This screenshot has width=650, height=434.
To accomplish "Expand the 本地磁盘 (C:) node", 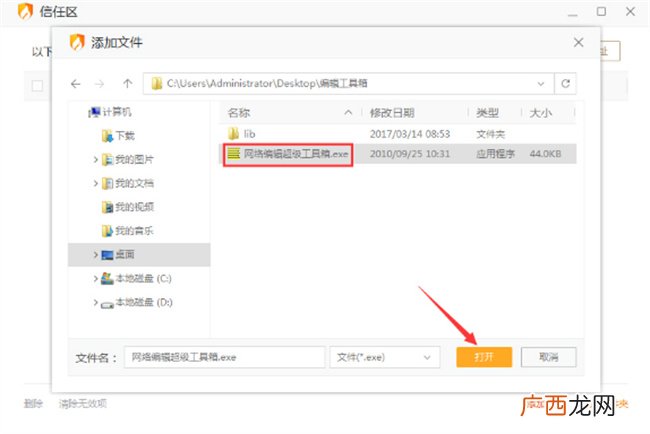I will (95, 278).
